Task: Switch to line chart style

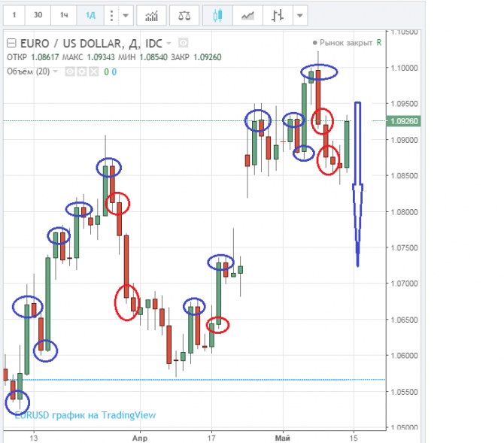Action: coord(247,15)
